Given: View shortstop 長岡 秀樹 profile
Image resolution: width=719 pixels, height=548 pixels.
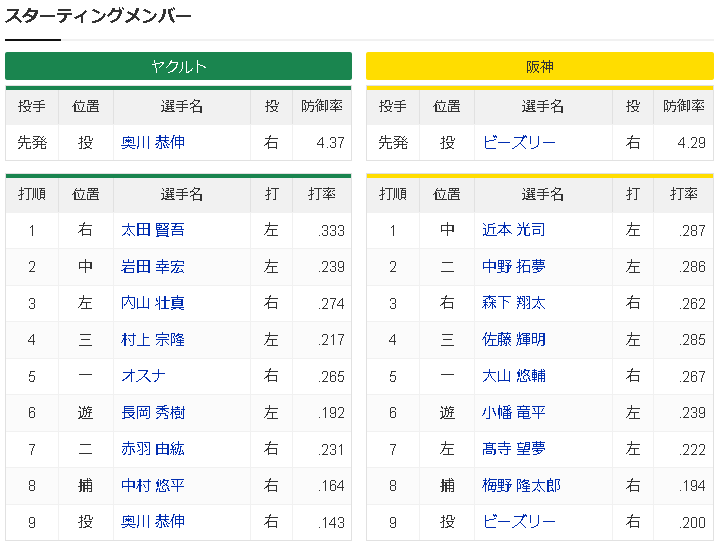Looking at the screenshot, I should pos(153,412).
